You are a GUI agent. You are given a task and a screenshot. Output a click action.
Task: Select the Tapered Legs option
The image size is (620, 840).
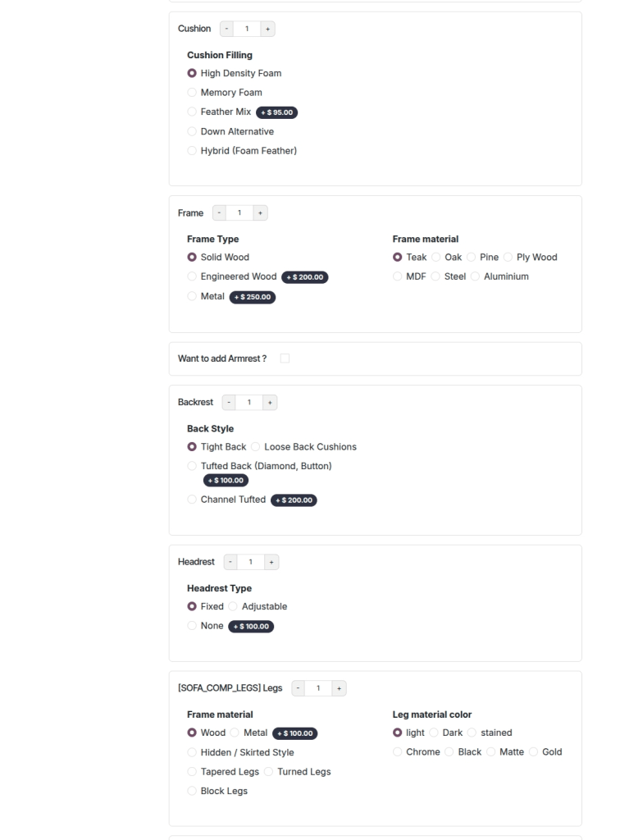pos(191,771)
